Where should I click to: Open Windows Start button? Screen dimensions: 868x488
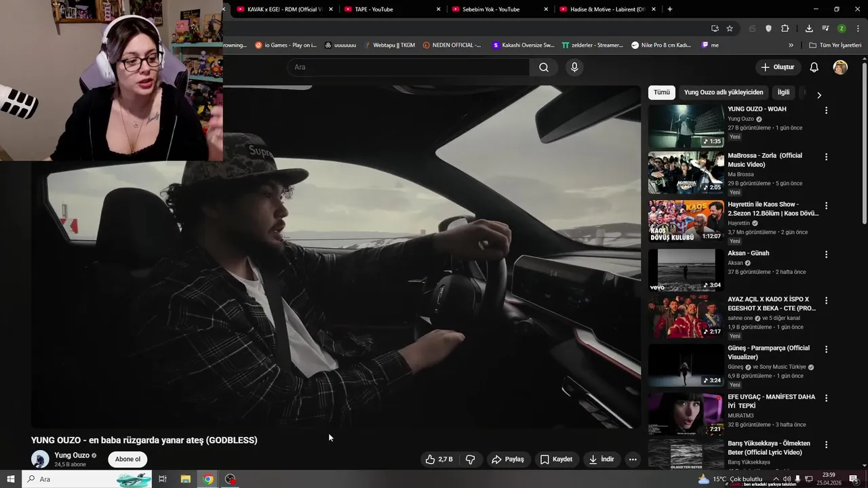pyautogui.click(x=11, y=479)
